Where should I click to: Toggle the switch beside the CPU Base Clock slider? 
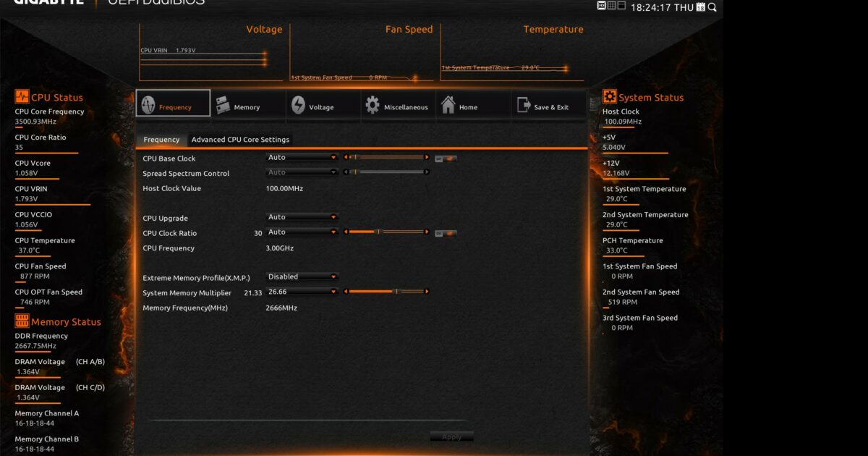(x=447, y=158)
